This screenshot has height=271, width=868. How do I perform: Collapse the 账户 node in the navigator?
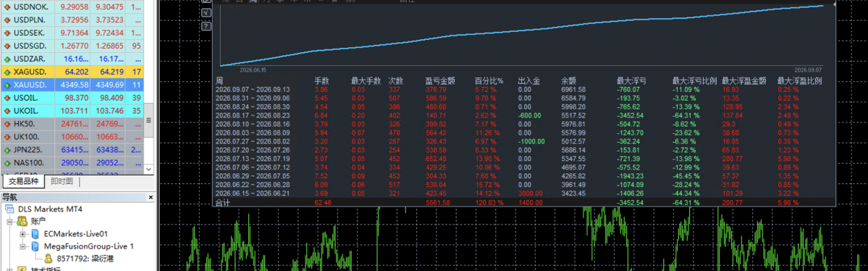10,221
